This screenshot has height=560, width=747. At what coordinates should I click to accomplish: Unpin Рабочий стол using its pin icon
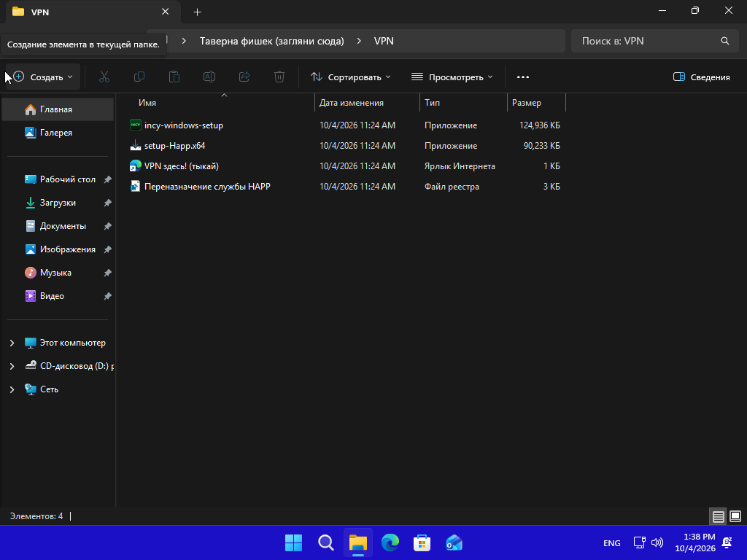tap(108, 179)
